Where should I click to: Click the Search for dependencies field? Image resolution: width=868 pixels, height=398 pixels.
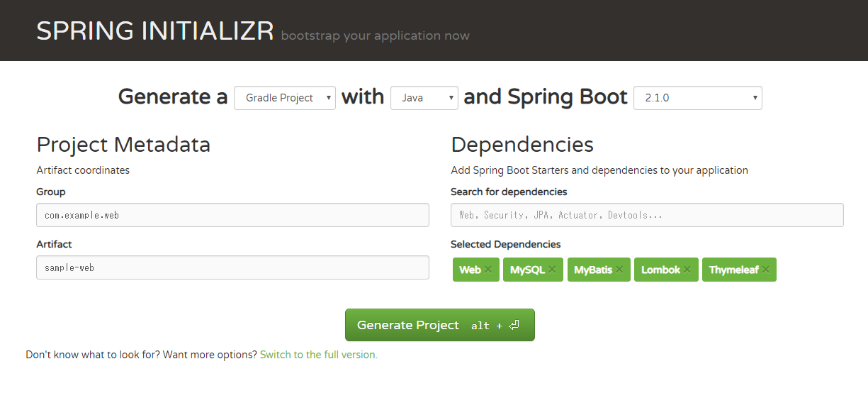point(647,215)
